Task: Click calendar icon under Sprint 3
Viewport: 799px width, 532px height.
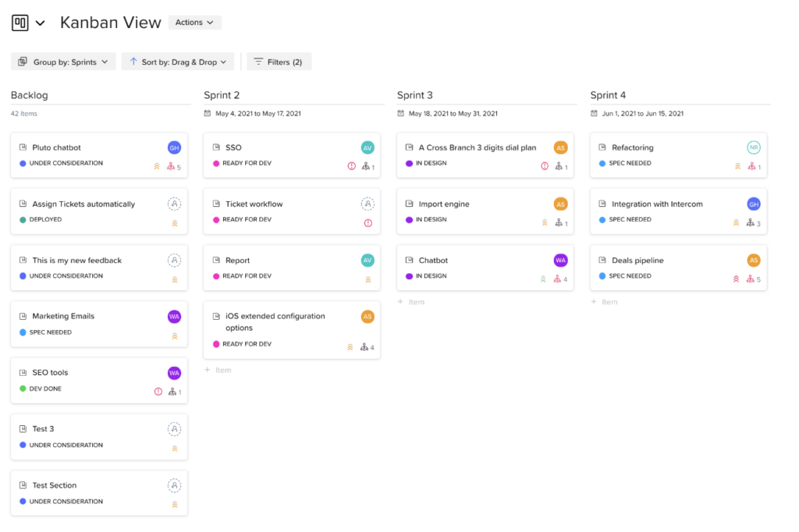Action: click(x=401, y=113)
